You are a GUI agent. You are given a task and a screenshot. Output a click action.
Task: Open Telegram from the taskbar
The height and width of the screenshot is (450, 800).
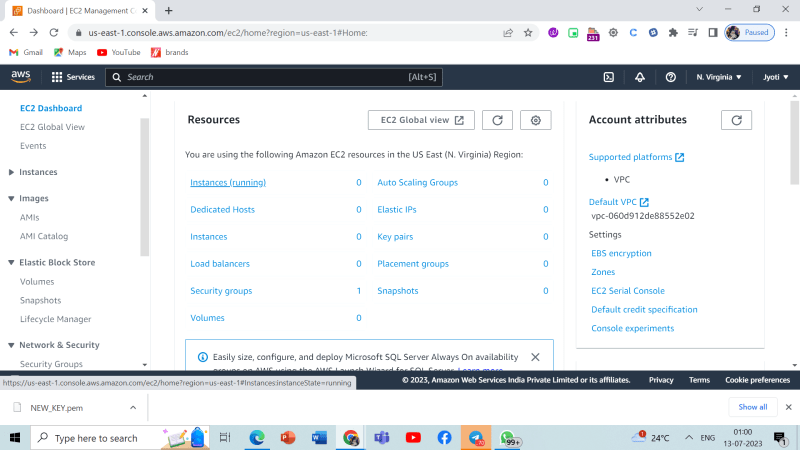click(x=476, y=438)
